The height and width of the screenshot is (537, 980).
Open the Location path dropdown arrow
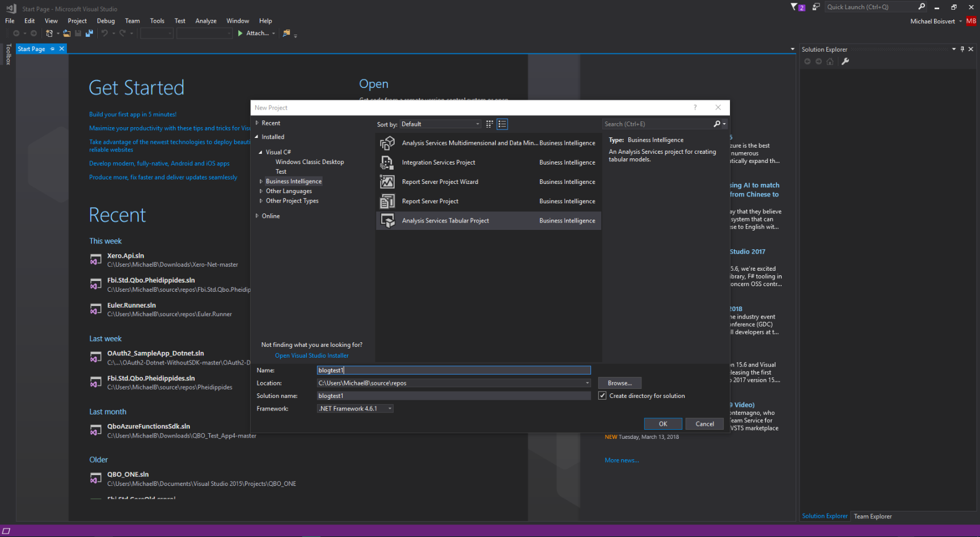click(x=587, y=383)
